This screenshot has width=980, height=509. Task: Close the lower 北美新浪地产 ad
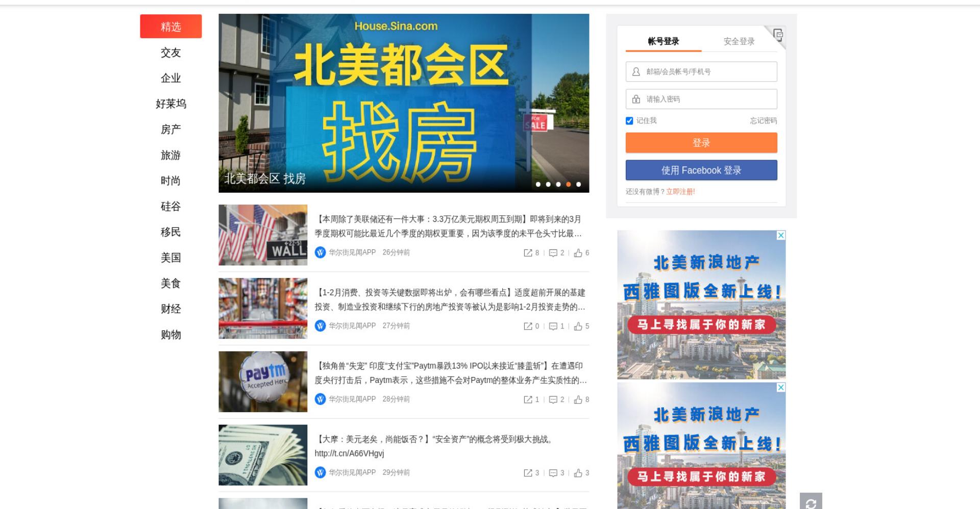pos(781,388)
